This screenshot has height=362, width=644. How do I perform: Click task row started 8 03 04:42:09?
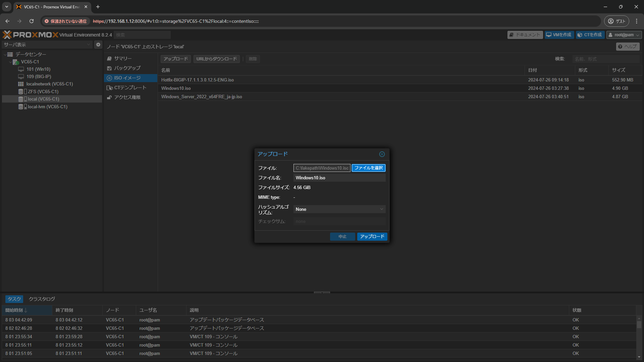[319, 320]
